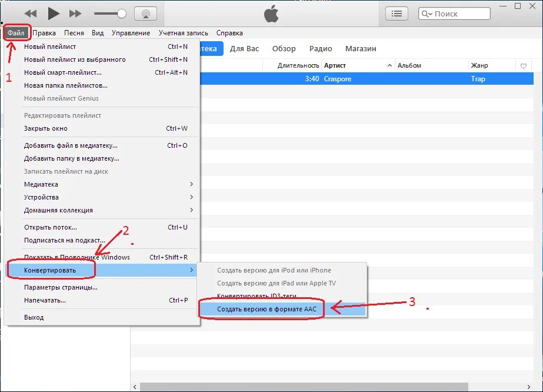Click the Артист sort direction arrow

click(x=389, y=65)
